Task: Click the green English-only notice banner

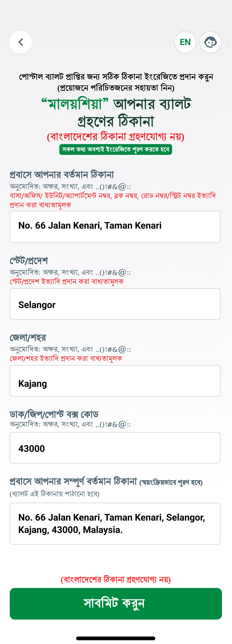Action: click(116, 149)
